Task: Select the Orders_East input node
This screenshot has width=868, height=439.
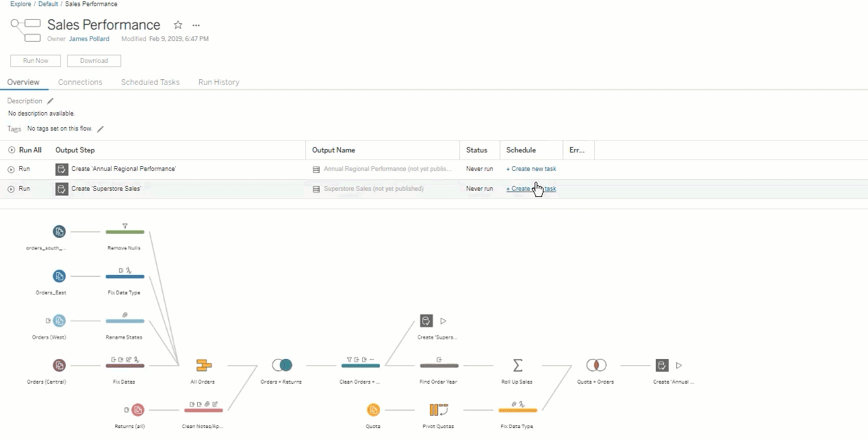Action: [60, 276]
